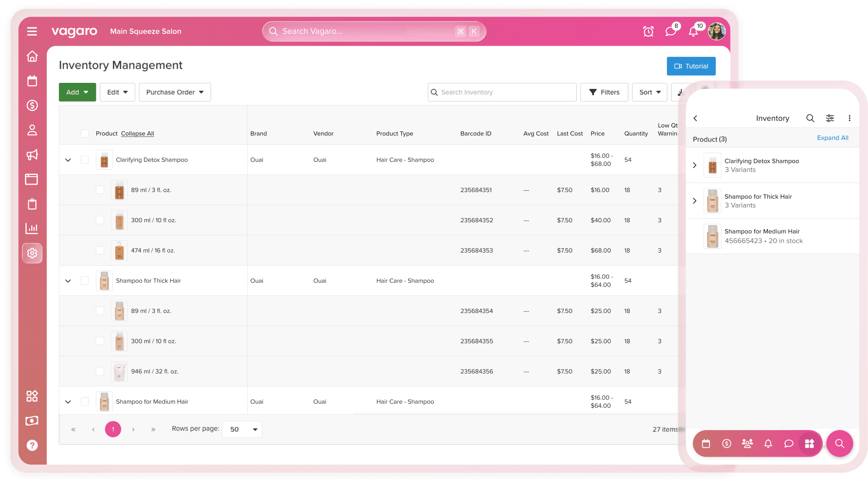Click the Search Inventory field
This screenshot has height=485, width=868.
(502, 92)
